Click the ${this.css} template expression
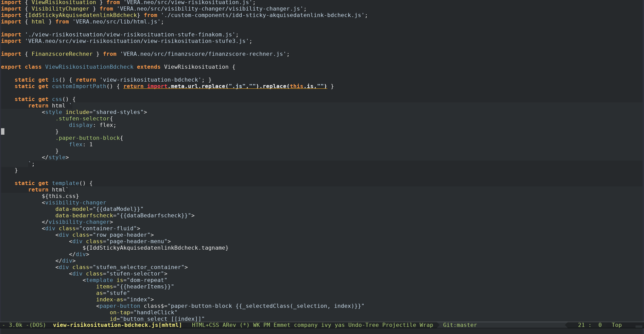The width and height of the screenshot is (644, 334). pyautogui.click(x=60, y=196)
